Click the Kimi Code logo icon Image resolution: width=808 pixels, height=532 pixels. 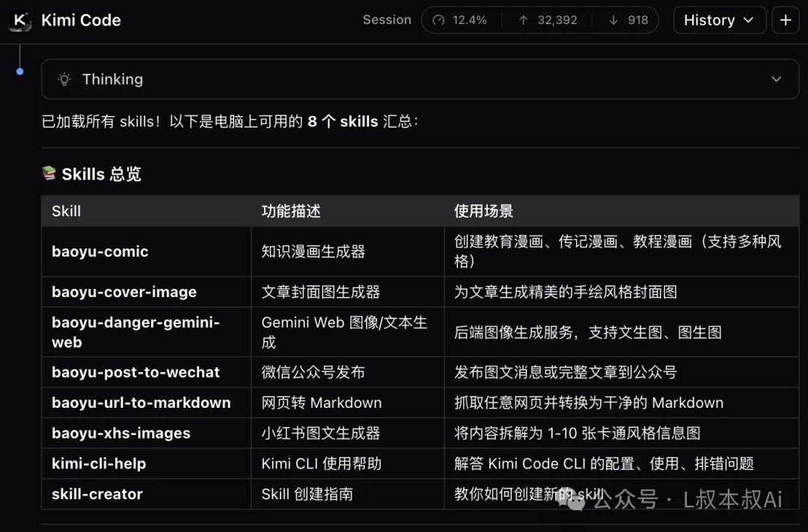[x=19, y=20]
